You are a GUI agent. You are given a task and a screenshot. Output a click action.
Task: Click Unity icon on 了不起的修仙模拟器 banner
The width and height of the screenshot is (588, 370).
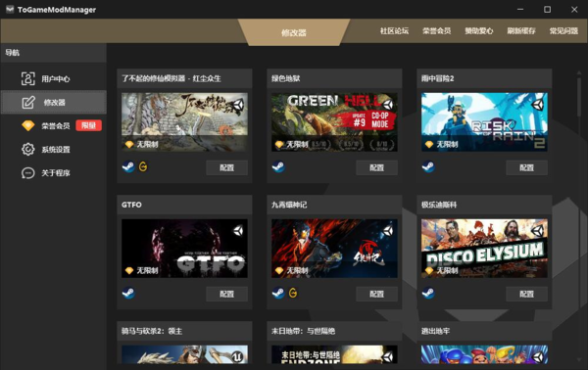(x=238, y=105)
